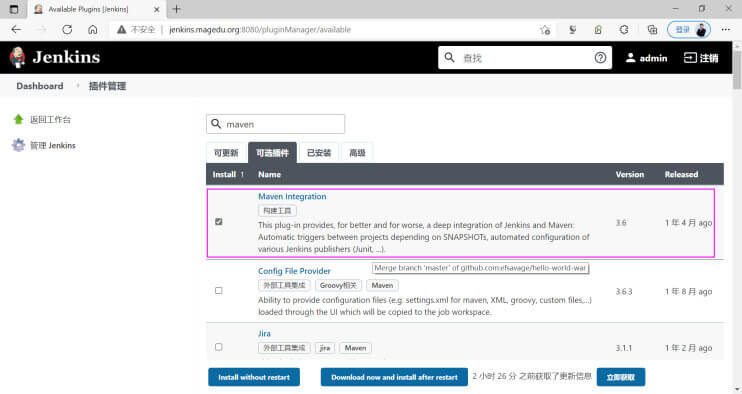Uncheck Maven Integration install checkbox
This screenshot has height=394, width=742.
coord(219,221)
